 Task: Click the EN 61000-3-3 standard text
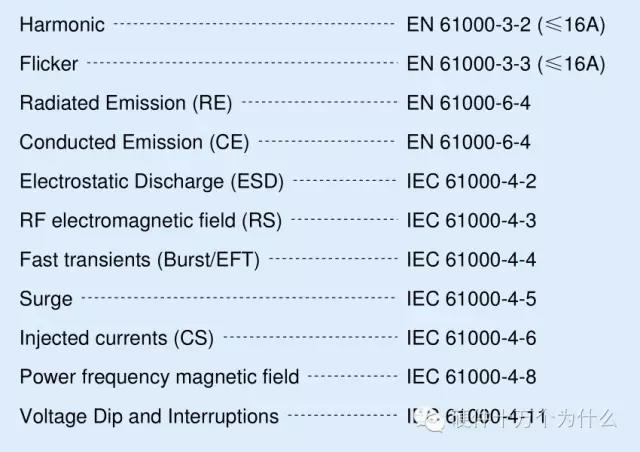tap(506, 64)
